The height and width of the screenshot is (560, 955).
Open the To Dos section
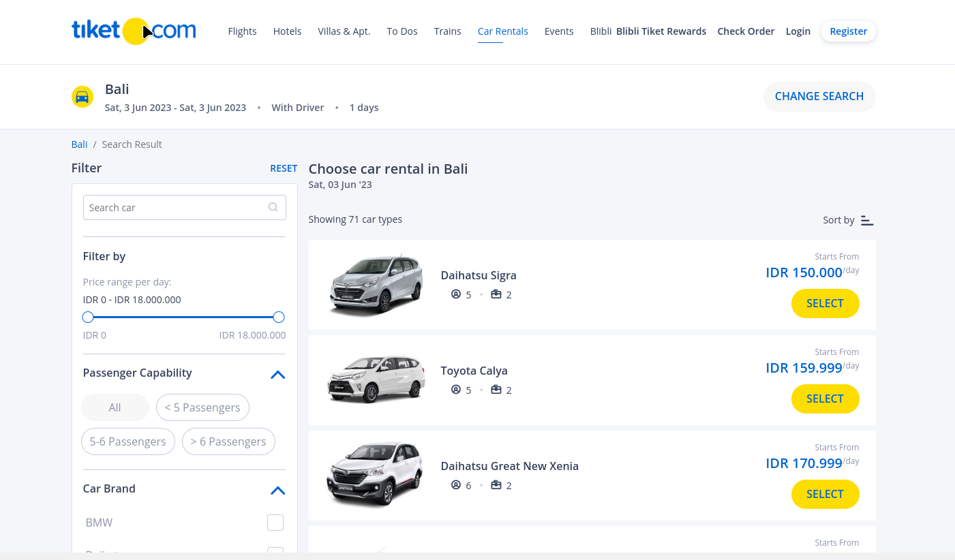pyautogui.click(x=402, y=31)
